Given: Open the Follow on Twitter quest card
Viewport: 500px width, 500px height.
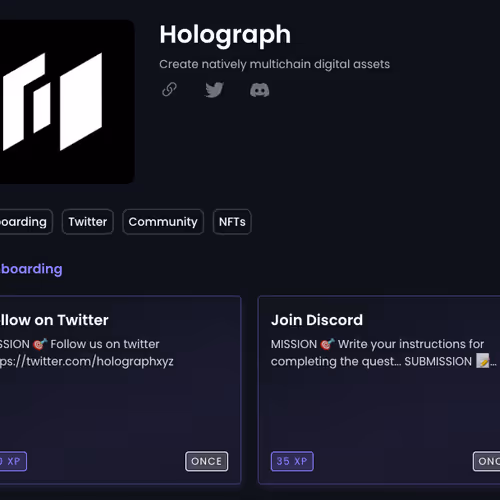Looking at the screenshot, I should [120, 390].
